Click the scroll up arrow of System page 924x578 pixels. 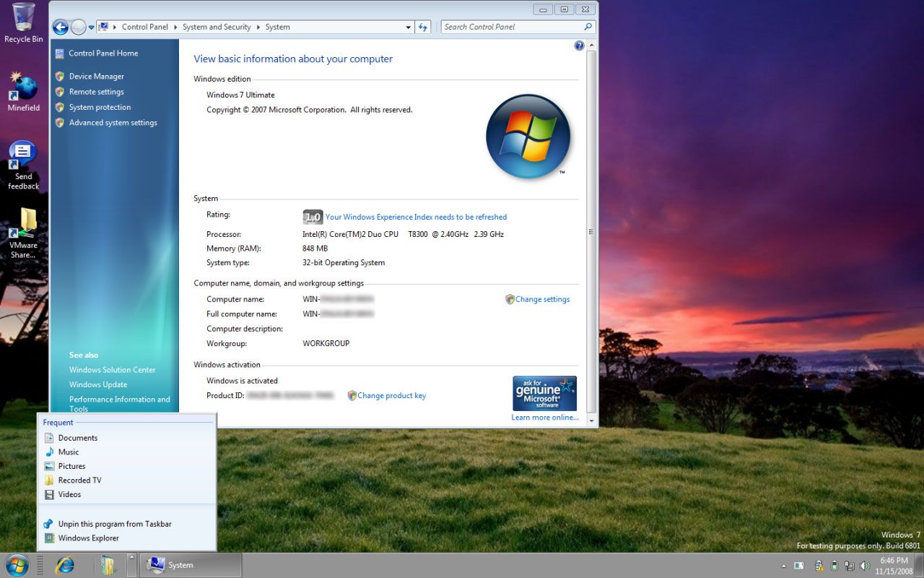click(592, 46)
